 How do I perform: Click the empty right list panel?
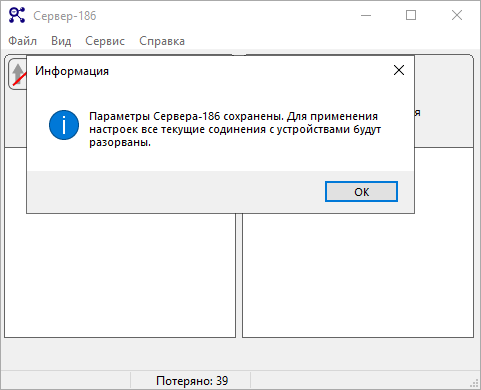358,275
